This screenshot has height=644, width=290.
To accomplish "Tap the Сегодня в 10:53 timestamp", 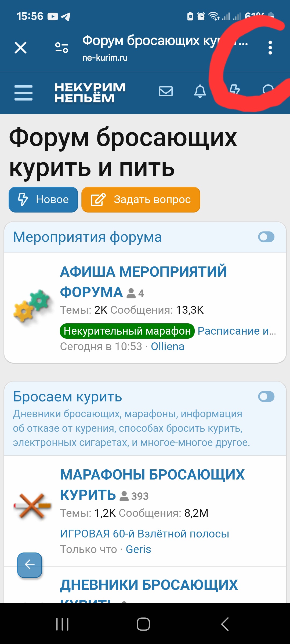I will pyautogui.click(x=101, y=347).
